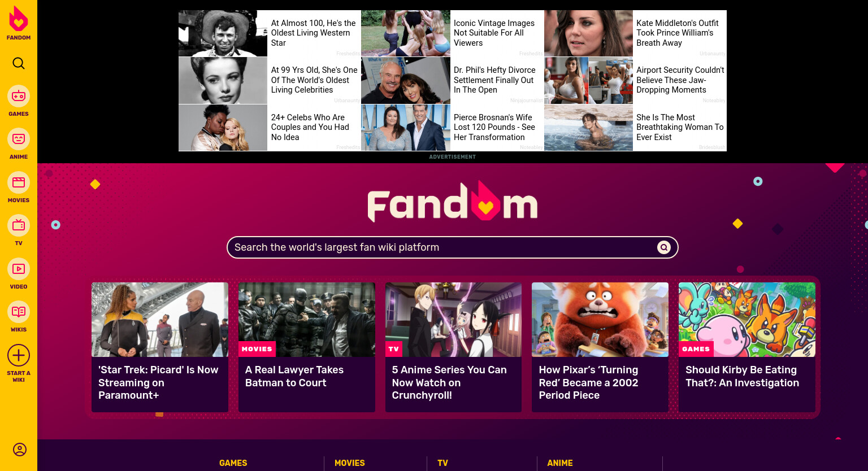This screenshot has width=868, height=471.
Task: Select the GAMES footer category heading
Action: pos(233,463)
